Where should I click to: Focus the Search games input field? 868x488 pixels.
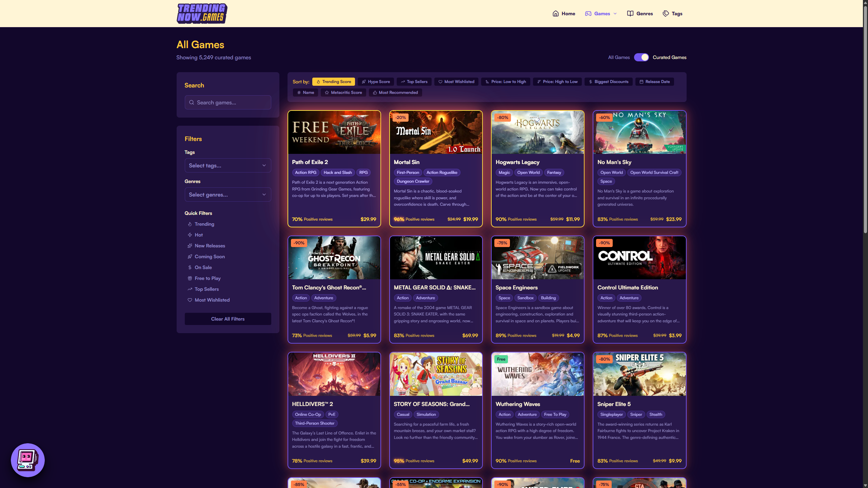[x=228, y=102]
